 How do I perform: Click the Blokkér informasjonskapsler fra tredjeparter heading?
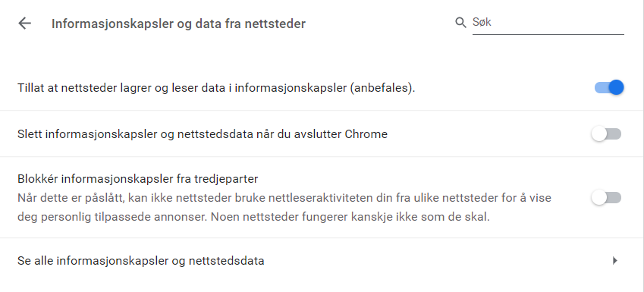click(137, 179)
